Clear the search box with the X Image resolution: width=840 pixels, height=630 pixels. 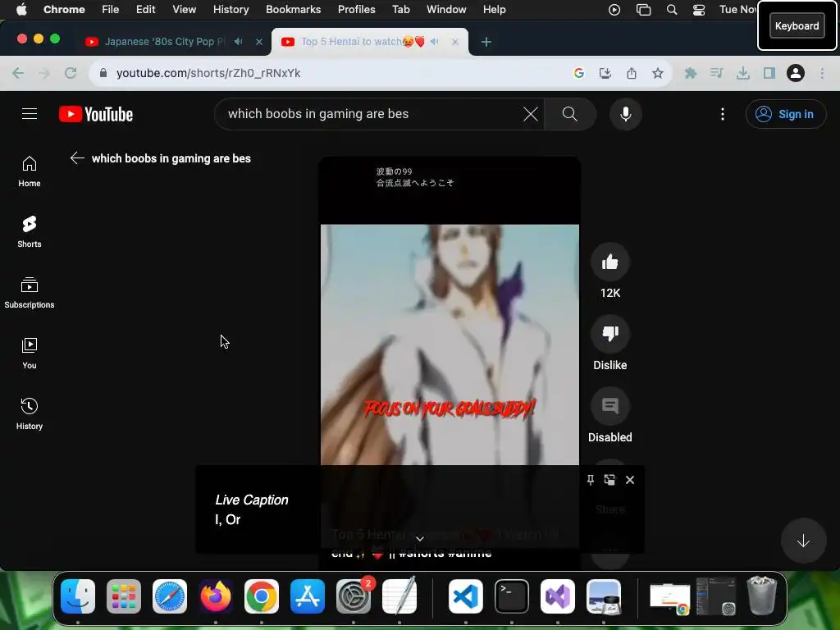(x=531, y=113)
